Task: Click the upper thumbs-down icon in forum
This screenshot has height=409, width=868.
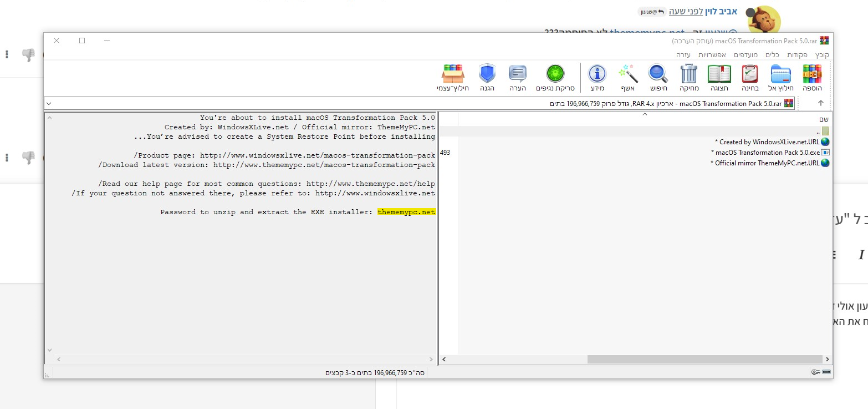Action: coord(28,54)
